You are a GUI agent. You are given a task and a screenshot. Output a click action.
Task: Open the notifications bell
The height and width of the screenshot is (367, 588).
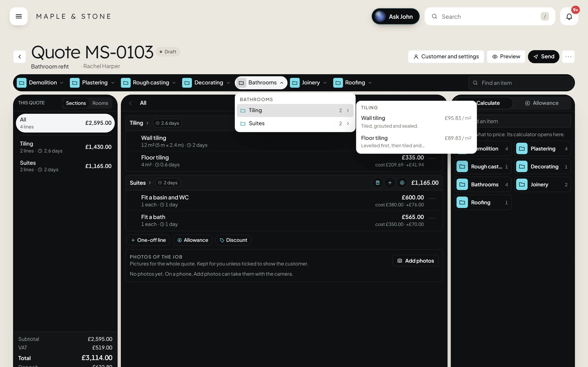pos(569,16)
